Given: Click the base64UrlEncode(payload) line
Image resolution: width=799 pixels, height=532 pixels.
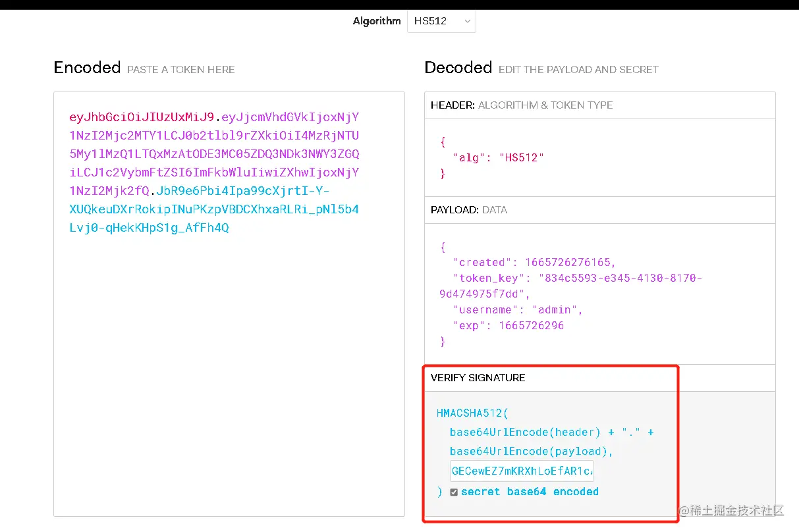Looking at the screenshot, I should coord(532,451).
